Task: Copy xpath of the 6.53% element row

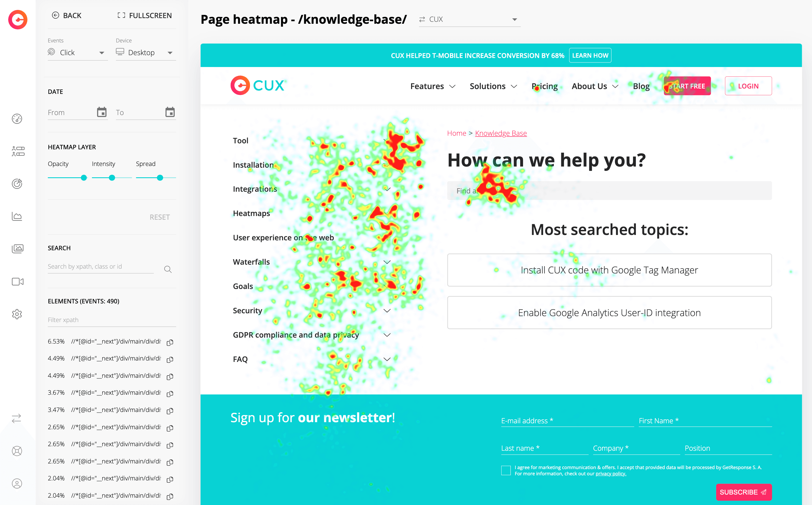Action: [170, 342]
